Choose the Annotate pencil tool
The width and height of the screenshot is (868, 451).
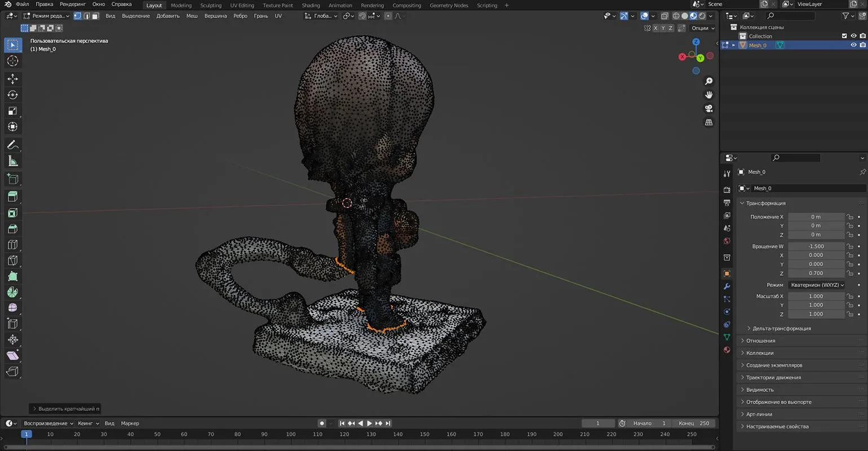click(x=12, y=145)
